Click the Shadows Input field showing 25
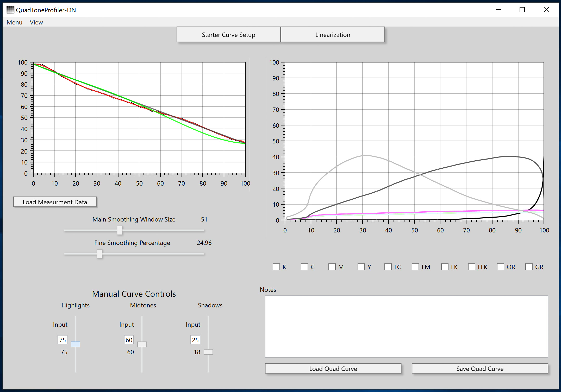 [x=195, y=340]
